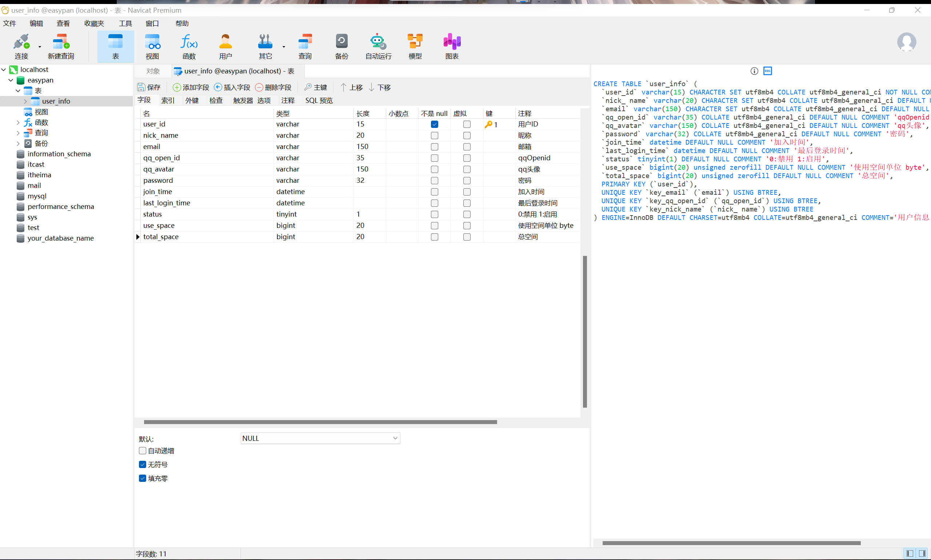
Task: Click the Save (保存) button
Action: (x=149, y=88)
